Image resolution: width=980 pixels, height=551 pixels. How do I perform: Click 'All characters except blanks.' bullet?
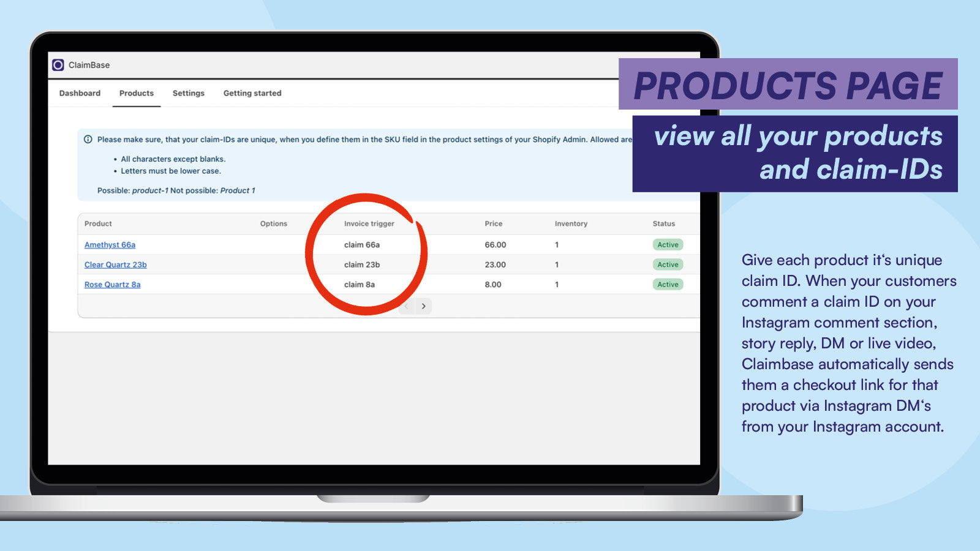point(173,159)
